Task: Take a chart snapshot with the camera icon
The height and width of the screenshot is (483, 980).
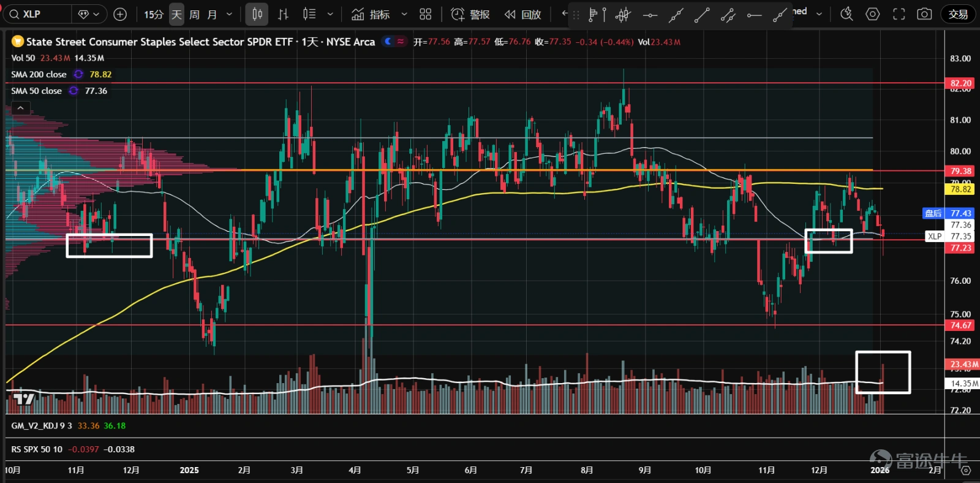Action: click(924, 13)
